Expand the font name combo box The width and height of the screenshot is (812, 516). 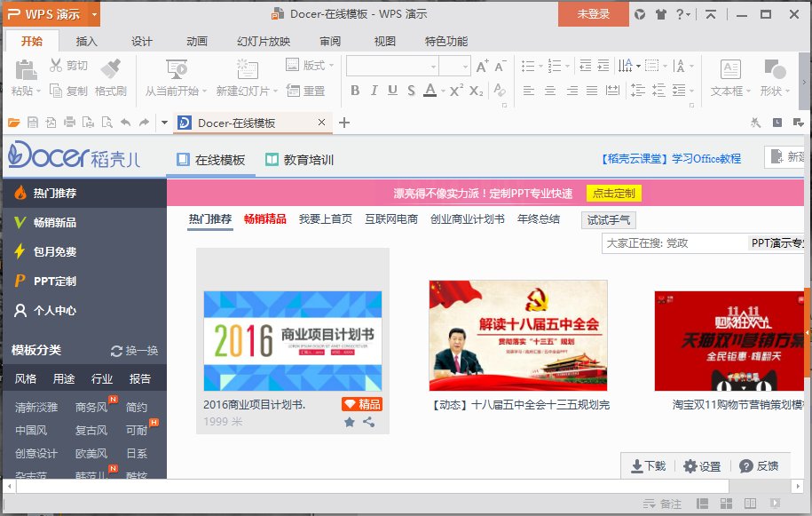pyautogui.click(x=433, y=67)
